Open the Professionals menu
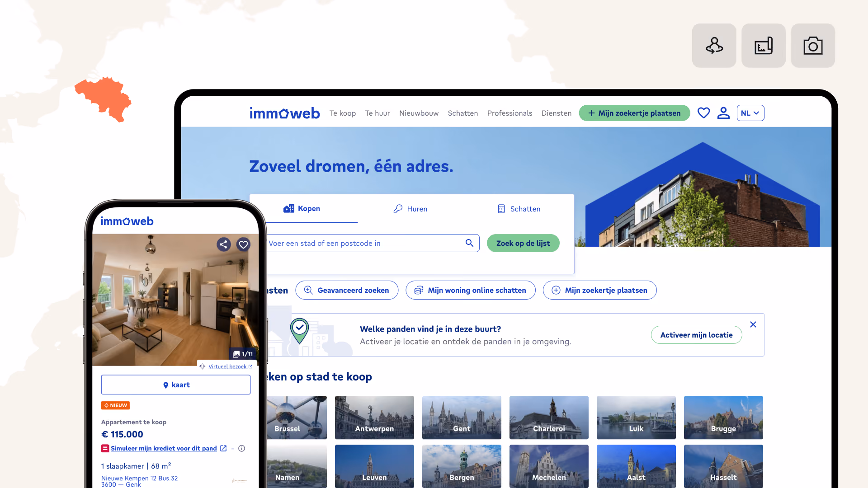The height and width of the screenshot is (488, 868). (509, 113)
